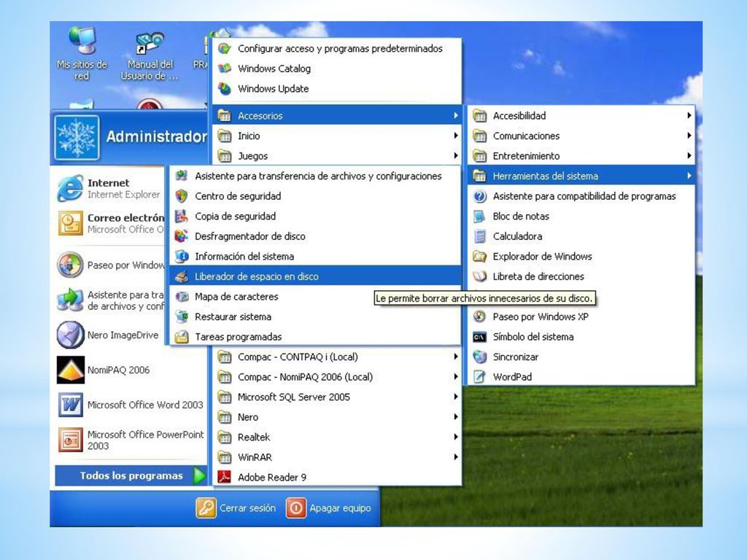Click the Sincronizar icon
Screen dimensions: 747x560
click(479, 357)
